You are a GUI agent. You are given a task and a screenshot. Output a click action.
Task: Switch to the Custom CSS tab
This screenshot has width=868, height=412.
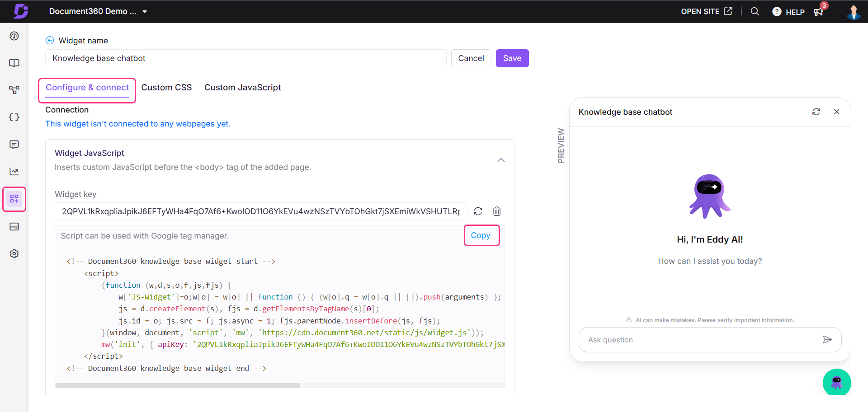(166, 88)
